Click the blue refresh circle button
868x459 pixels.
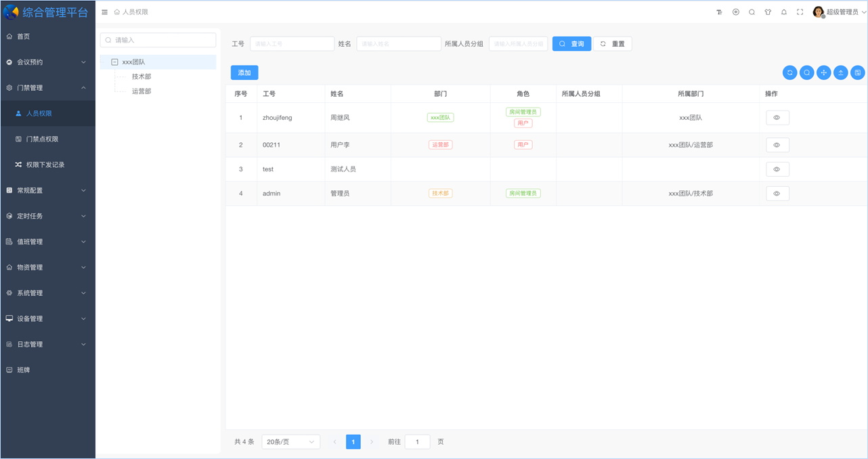pos(789,72)
